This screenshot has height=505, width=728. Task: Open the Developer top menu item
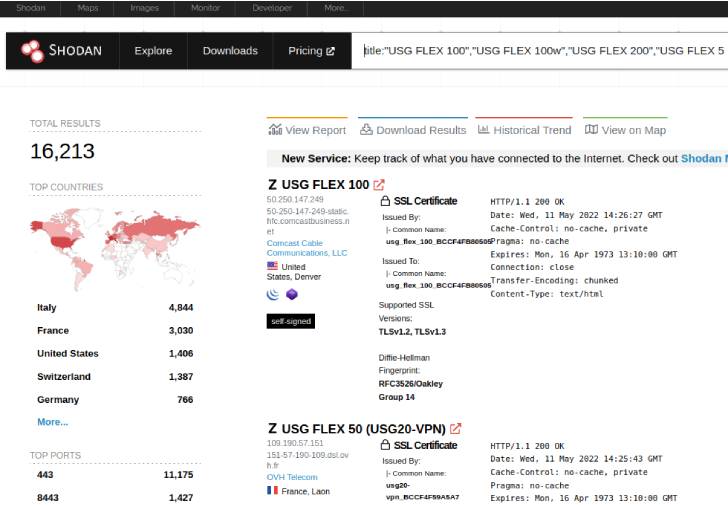(272, 8)
